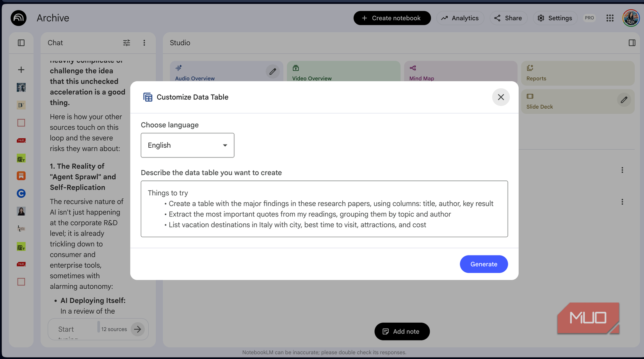Edit Audio Overview using its pencil icon

click(x=272, y=71)
